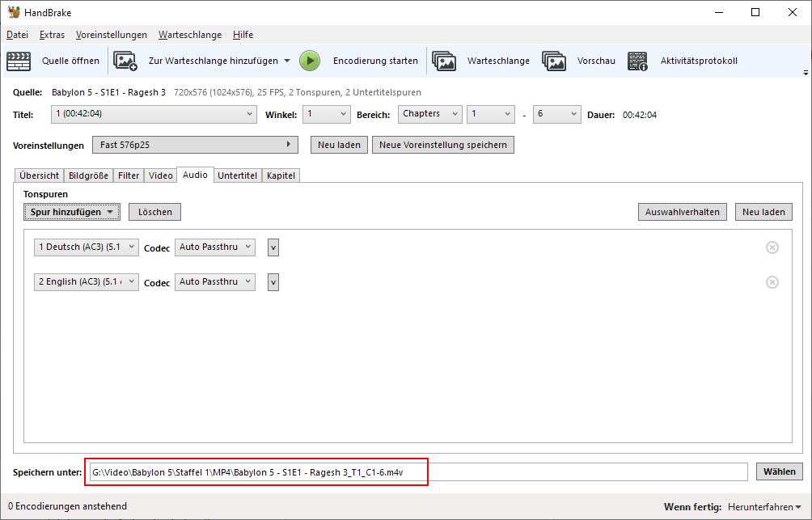Screen dimensions: 812x520
Task: Open the Codec dropdown for the English track
Action: point(215,282)
